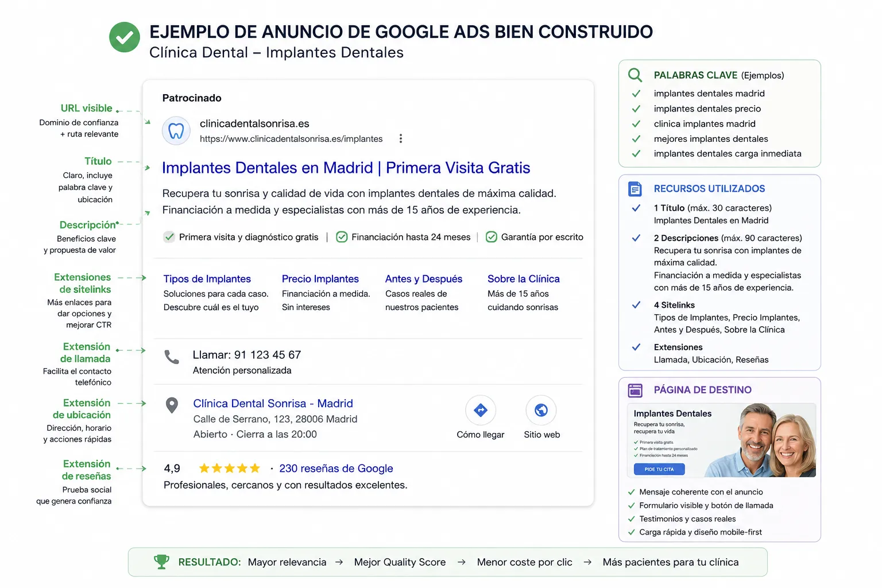Open the Sobre la Clínica sitelink
882x588 pixels.
(x=524, y=279)
